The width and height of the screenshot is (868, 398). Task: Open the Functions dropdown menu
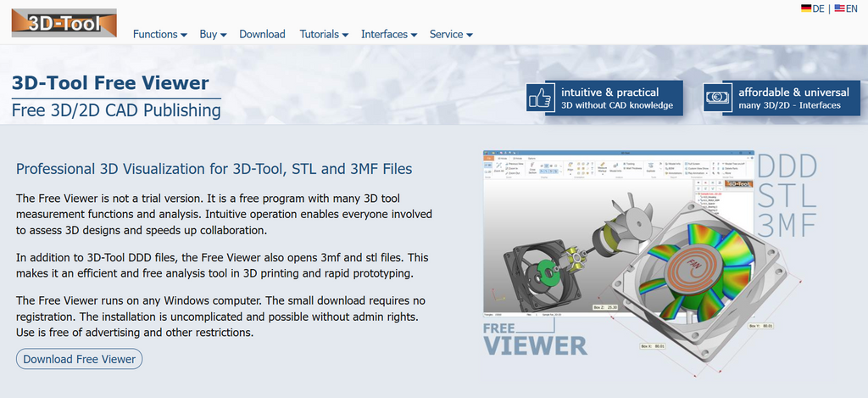point(160,34)
